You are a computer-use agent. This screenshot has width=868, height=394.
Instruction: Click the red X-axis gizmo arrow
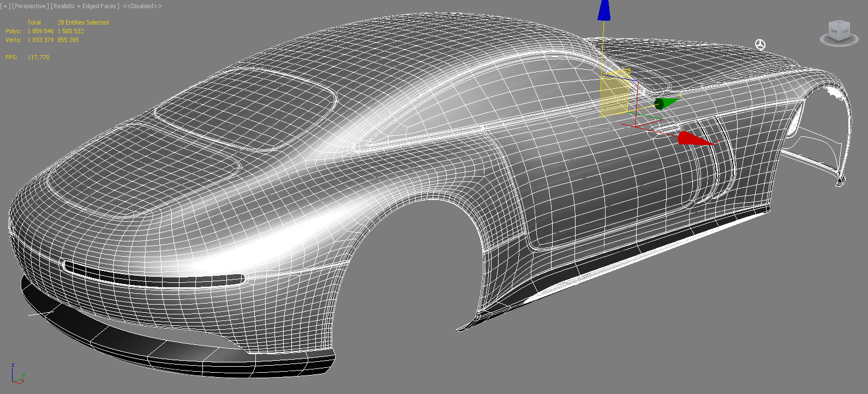(692, 139)
